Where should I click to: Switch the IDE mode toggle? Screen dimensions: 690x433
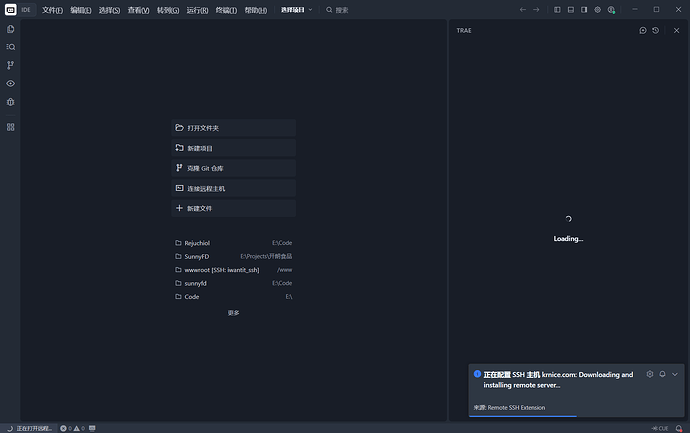[x=26, y=10]
